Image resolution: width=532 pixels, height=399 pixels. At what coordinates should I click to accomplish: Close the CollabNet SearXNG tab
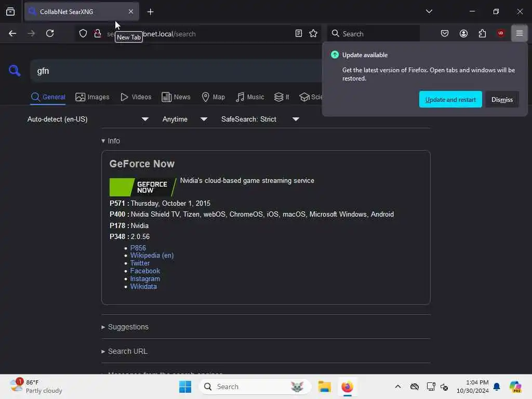[x=131, y=11]
